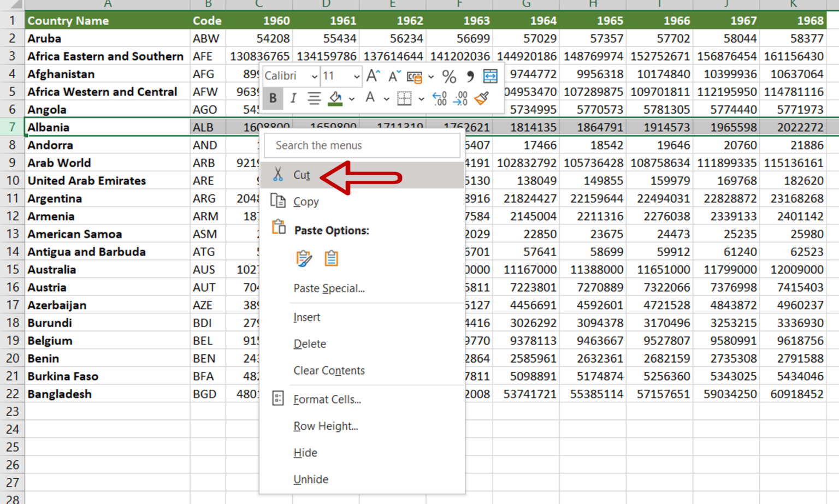Choose Copy from the context menu
839x504 pixels.
coord(363,201)
